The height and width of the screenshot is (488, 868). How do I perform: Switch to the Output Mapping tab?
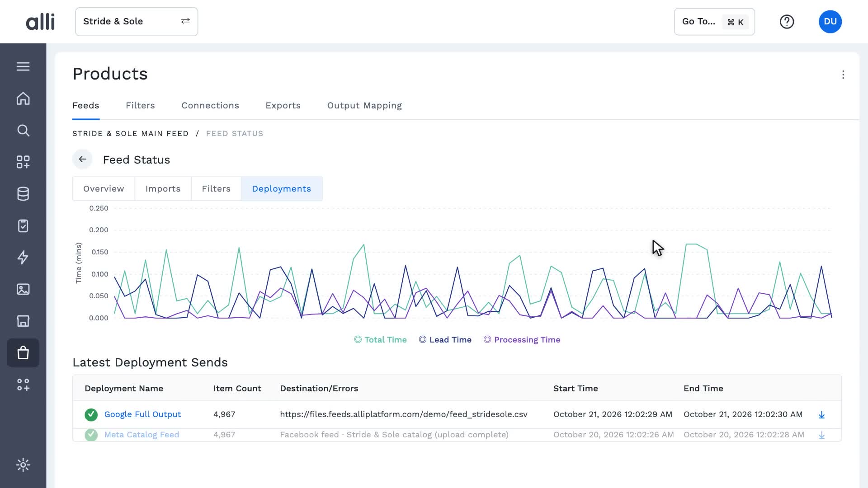coord(364,105)
